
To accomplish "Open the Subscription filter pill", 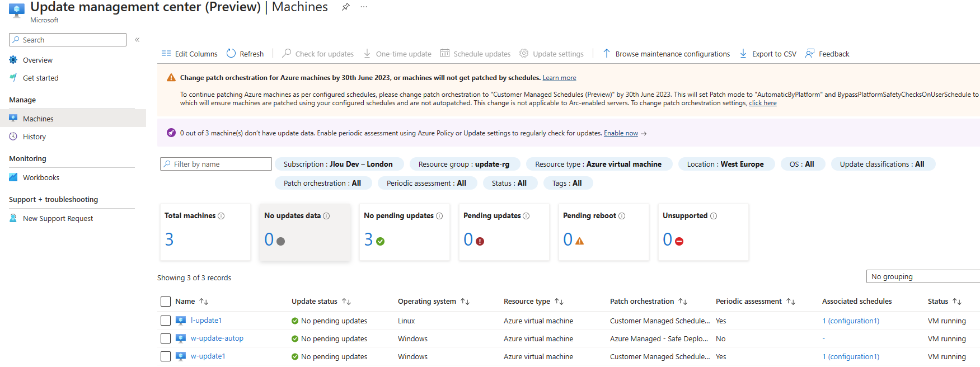I will pyautogui.click(x=338, y=164).
